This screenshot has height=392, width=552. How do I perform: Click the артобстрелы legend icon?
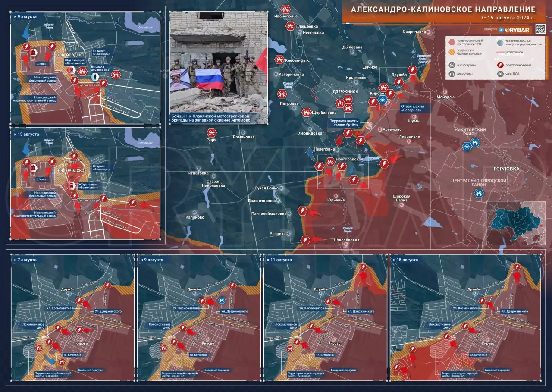coord(452,65)
